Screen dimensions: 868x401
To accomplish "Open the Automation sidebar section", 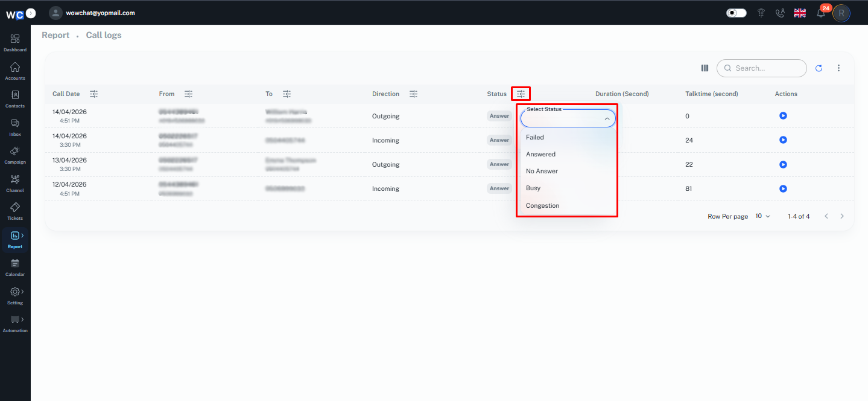I will coord(15,324).
